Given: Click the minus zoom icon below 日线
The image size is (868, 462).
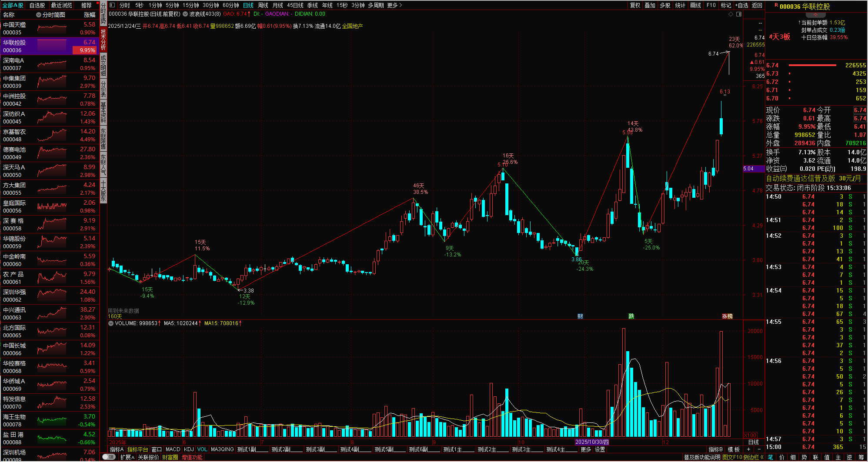Looking at the screenshot, I should pos(759,449).
